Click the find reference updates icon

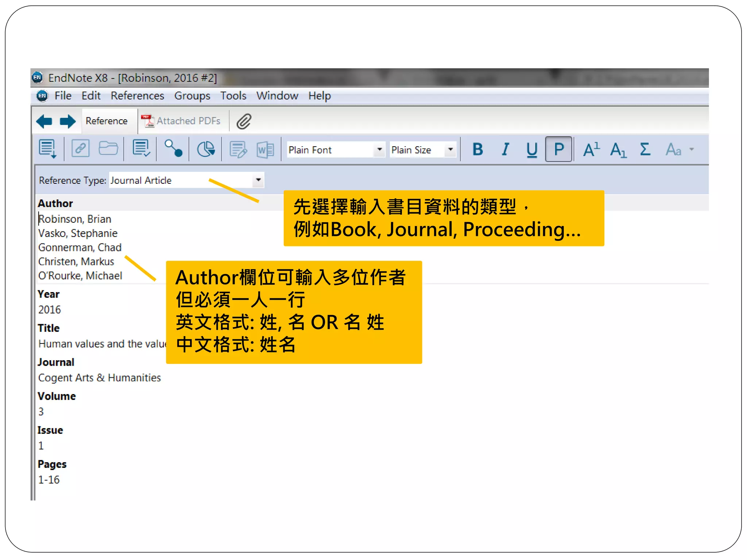click(173, 148)
